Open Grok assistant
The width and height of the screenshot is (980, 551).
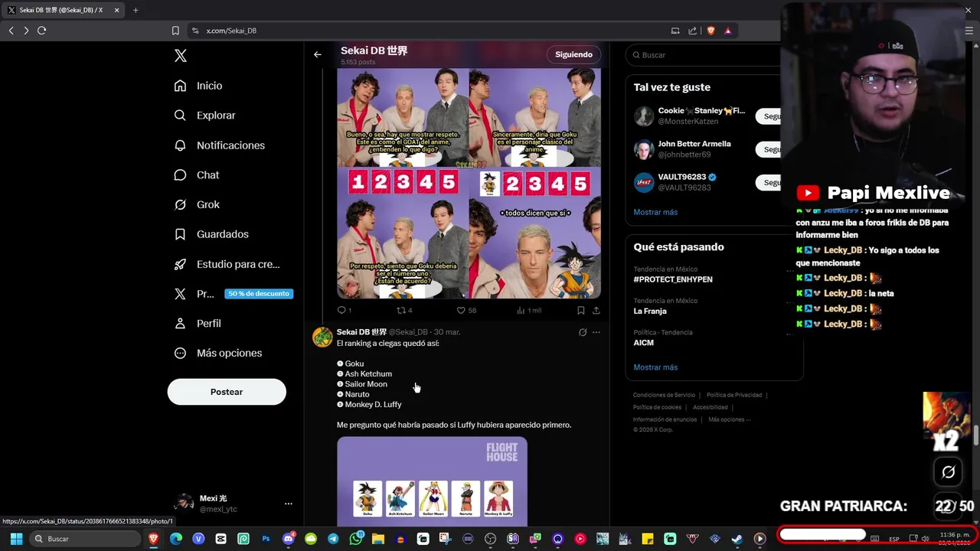pyautogui.click(x=197, y=205)
